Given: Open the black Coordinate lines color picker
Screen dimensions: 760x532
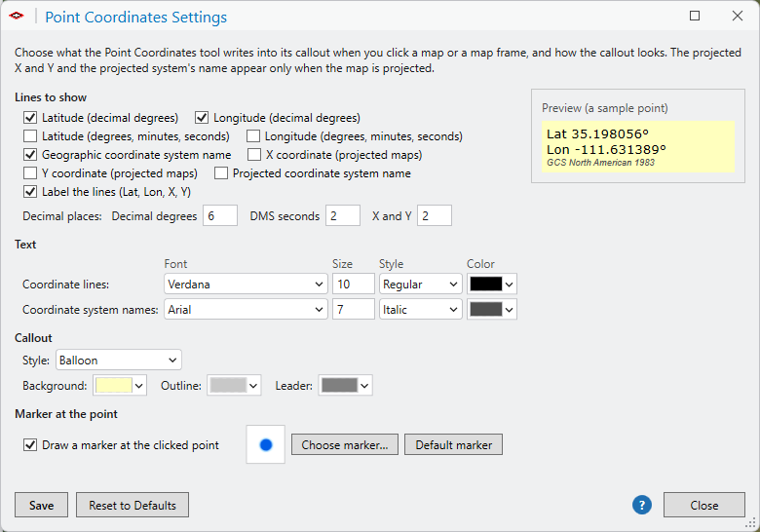Looking at the screenshot, I should click(492, 284).
